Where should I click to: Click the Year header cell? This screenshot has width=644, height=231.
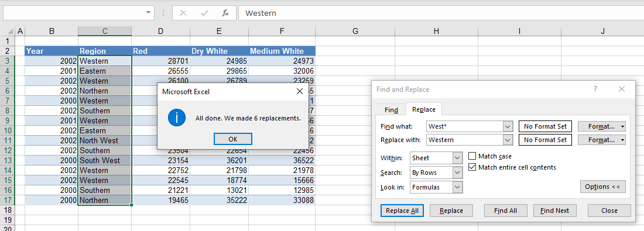click(52, 51)
